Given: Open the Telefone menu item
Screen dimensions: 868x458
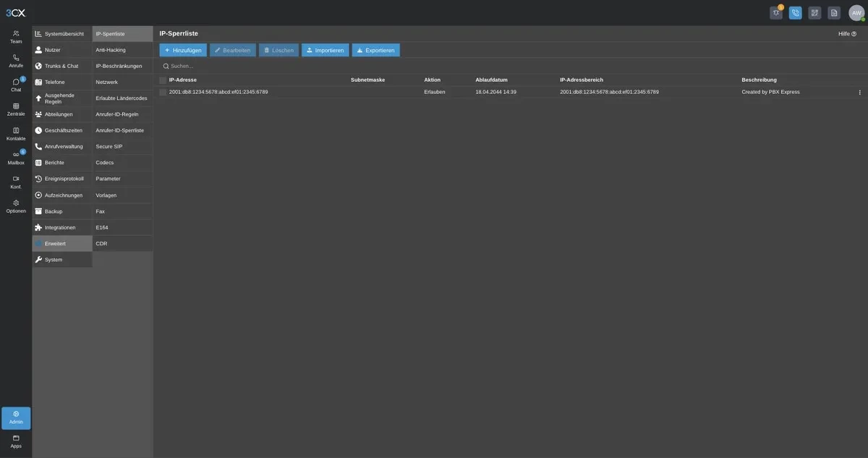Looking at the screenshot, I should tap(62, 82).
